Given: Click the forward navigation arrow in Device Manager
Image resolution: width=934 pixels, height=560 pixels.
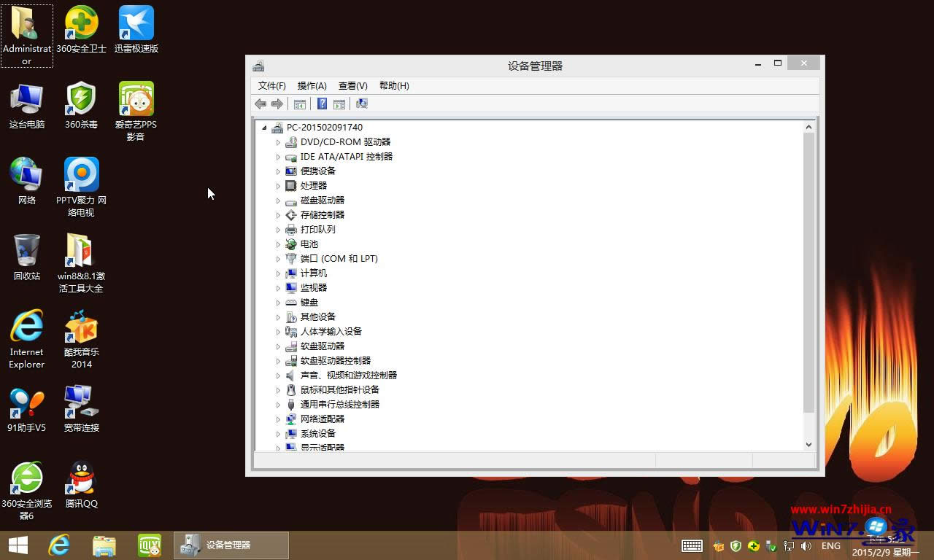Looking at the screenshot, I should coord(277,104).
